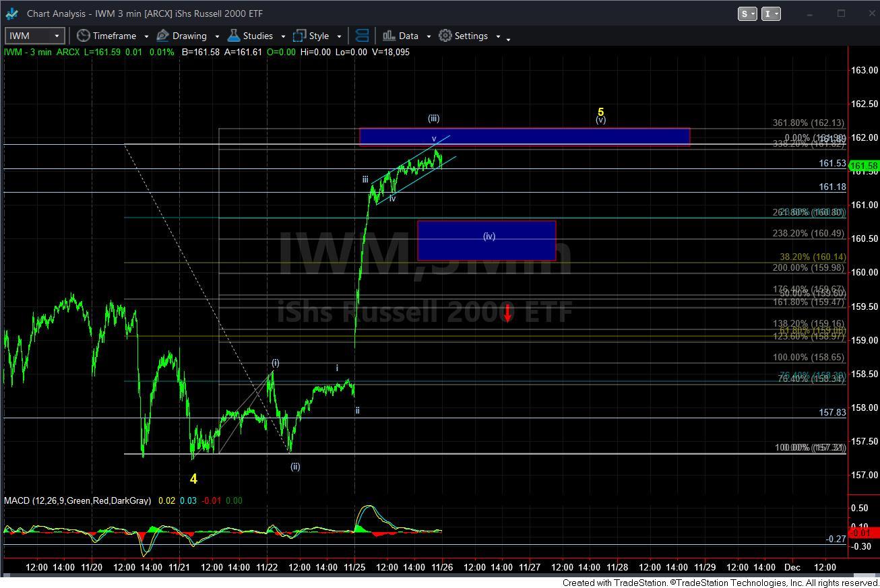Screen dimensions: 880x588
Task: Click the 157.00 price axis label
Action: point(864,475)
